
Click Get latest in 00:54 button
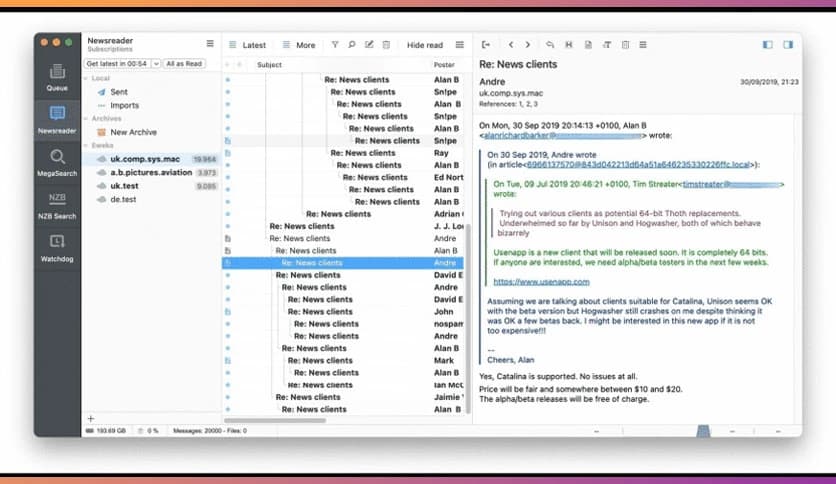point(117,63)
